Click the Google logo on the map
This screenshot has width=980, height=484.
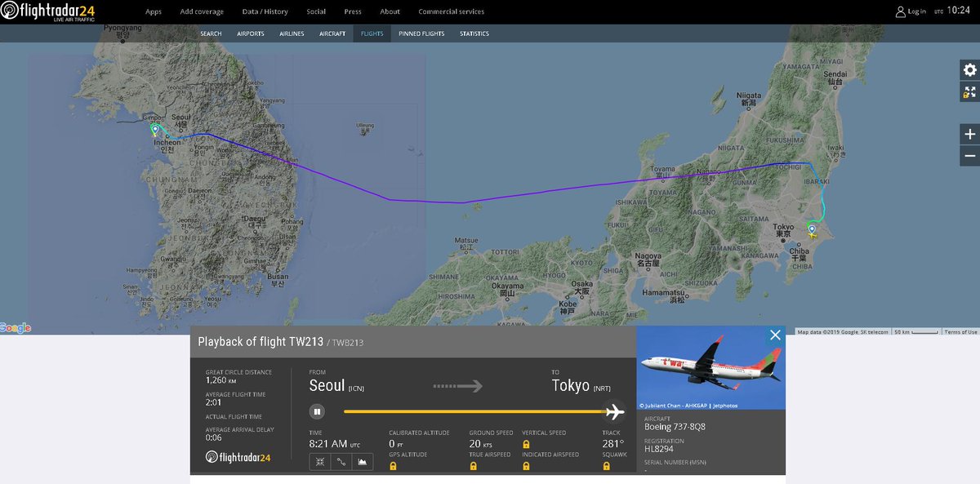click(x=16, y=328)
